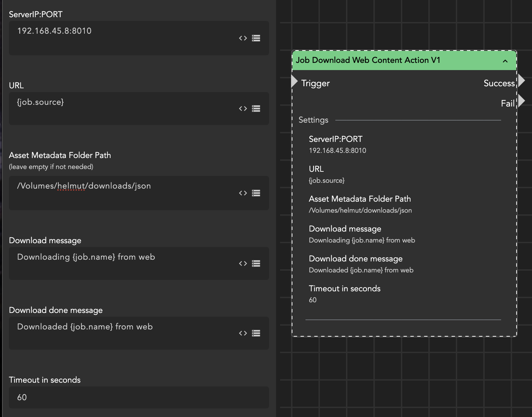
Task: Click the Trigger input connector arrow
Action: click(294, 81)
